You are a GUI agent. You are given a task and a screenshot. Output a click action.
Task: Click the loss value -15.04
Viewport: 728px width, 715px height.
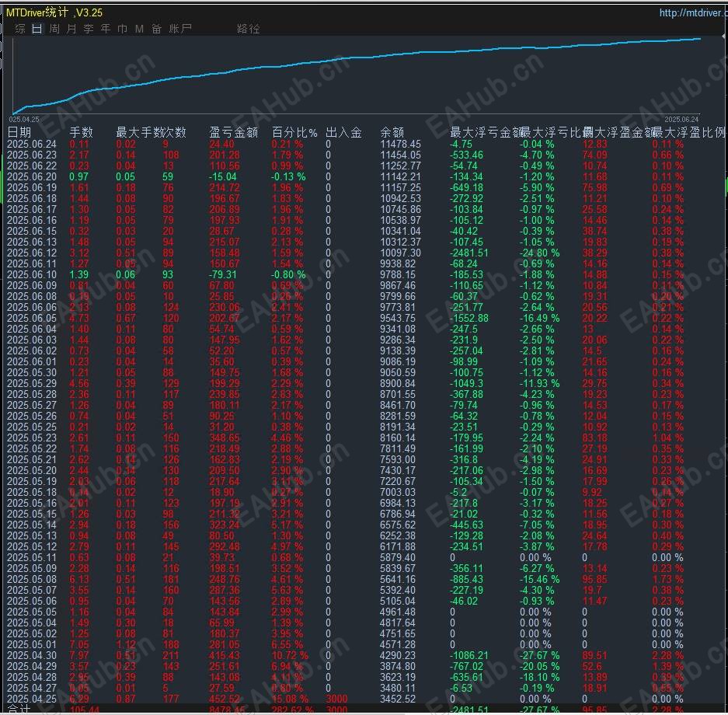[222, 176]
